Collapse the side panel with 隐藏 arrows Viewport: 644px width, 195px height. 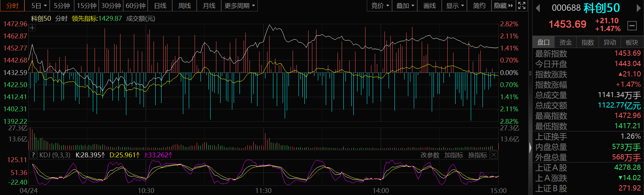coord(503,6)
